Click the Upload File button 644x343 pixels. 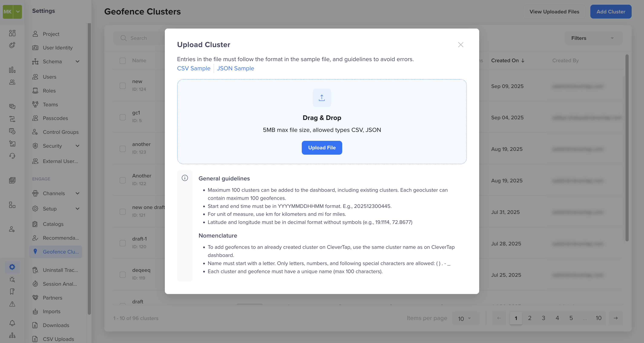pos(322,148)
